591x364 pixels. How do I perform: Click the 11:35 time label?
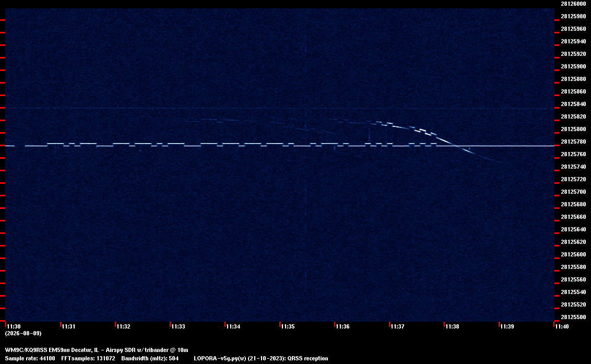288,326
